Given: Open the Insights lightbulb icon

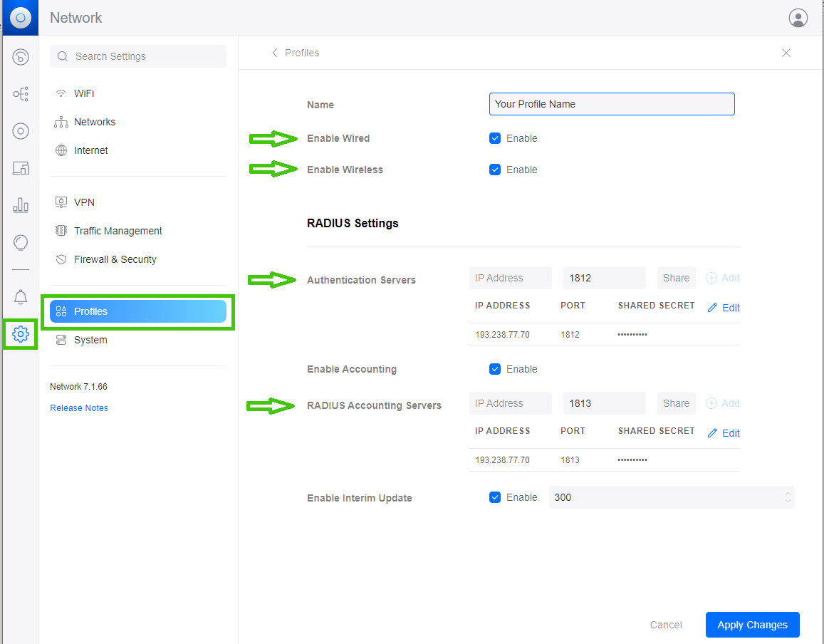Looking at the screenshot, I should tap(21, 243).
